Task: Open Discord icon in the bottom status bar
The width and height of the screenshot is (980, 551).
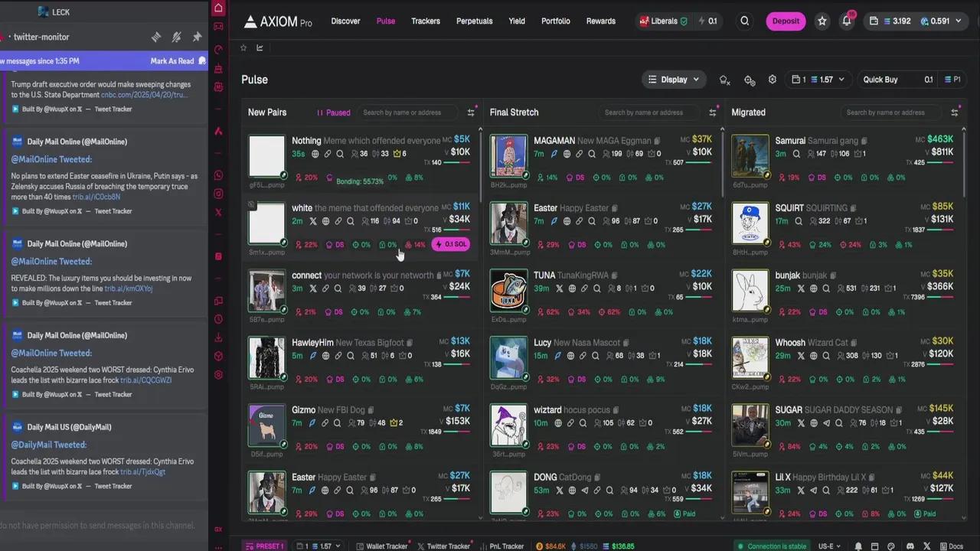Action: pyautogui.click(x=910, y=546)
